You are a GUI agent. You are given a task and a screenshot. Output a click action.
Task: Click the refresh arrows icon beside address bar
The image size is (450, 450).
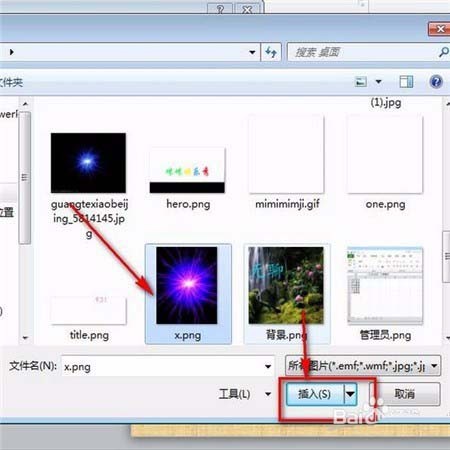click(x=271, y=52)
